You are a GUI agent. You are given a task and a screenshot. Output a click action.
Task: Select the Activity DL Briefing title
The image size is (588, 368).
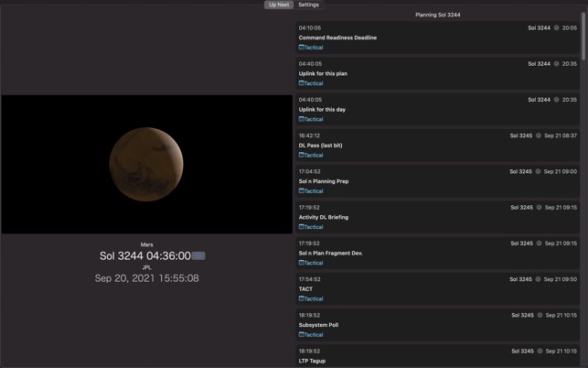pyautogui.click(x=323, y=218)
